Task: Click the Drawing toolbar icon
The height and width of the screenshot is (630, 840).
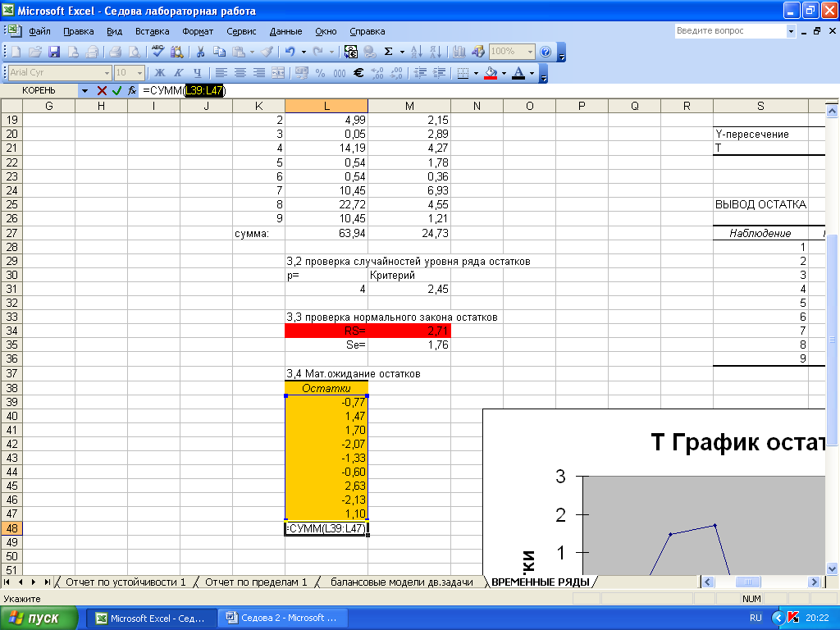Action: [x=478, y=52]
